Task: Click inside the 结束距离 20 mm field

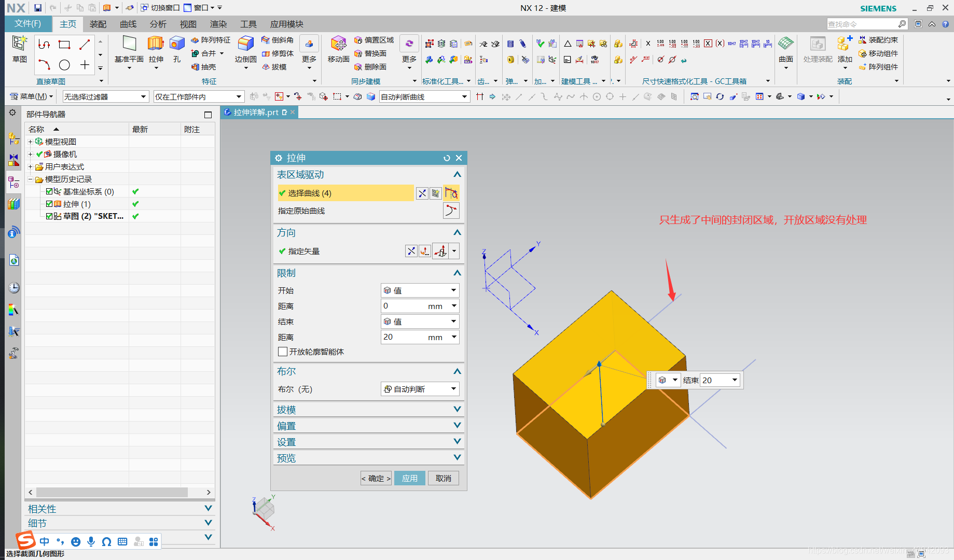Action: pos(412,337)
